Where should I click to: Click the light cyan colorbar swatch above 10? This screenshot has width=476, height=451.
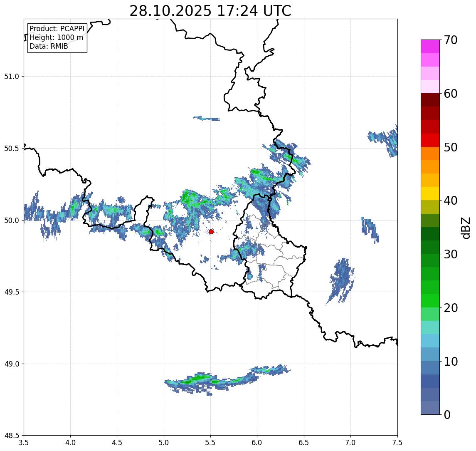[x=430, y=341]
